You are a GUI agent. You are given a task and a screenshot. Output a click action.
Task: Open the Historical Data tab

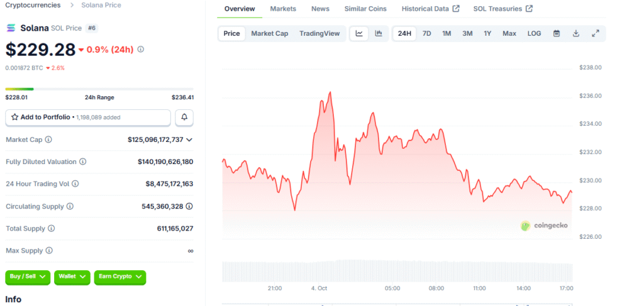430,9
